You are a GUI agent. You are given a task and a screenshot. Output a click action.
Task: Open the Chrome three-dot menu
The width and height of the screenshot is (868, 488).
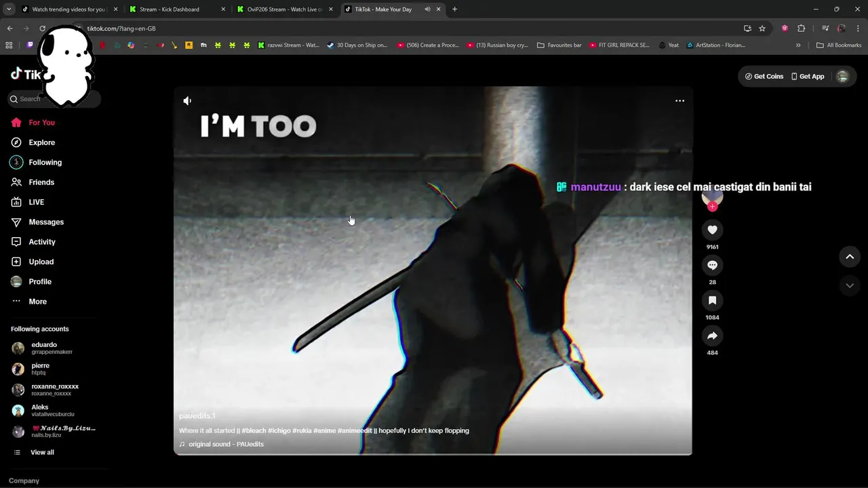coord(858,28)
